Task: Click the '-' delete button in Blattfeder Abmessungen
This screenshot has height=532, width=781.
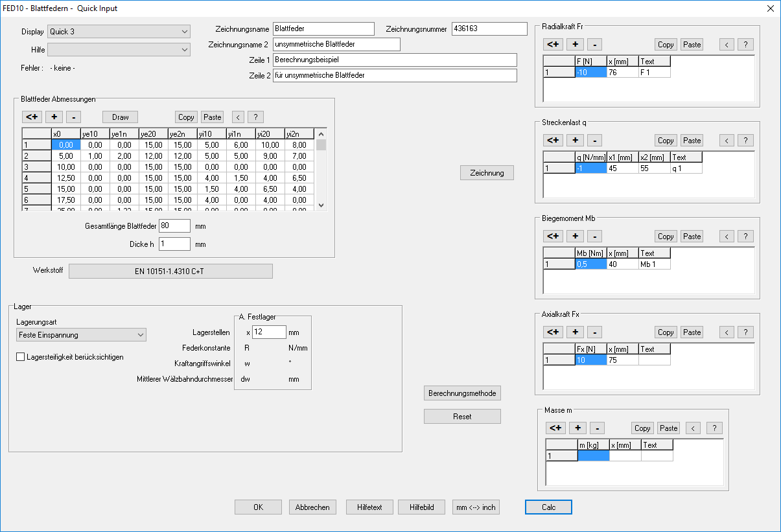Action: 73,117
